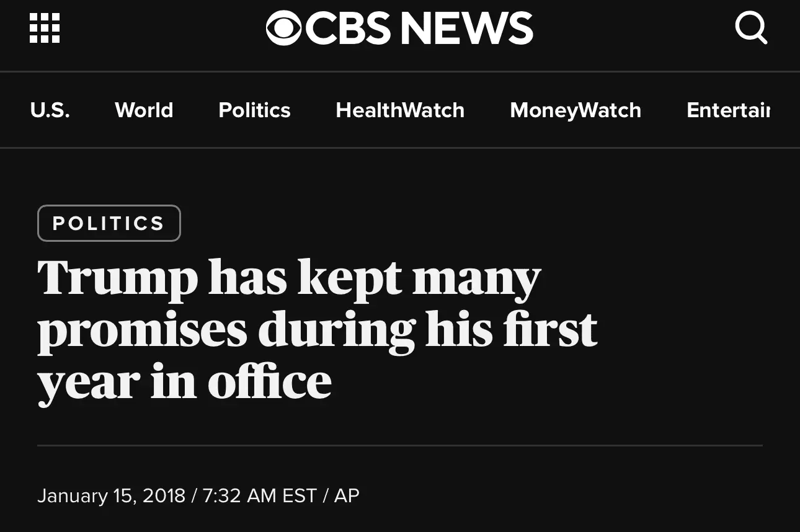Click the word NEWS in the logo

[466, 29]
